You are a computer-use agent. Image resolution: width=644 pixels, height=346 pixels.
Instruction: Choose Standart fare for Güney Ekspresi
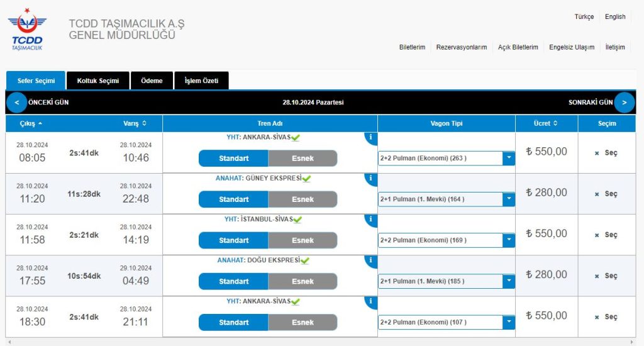pyautogui.click(x=233, y=199)
